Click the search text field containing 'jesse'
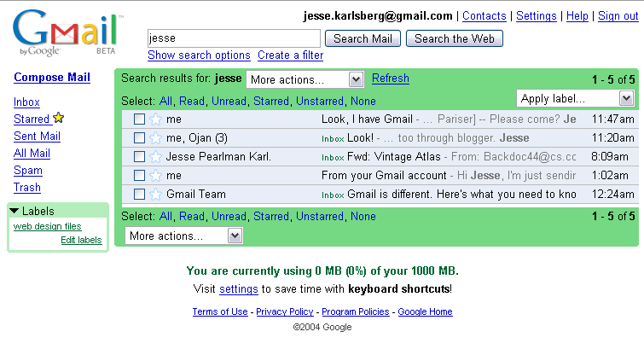The height and width of the screenshot is (355, 644). [x=233, y=38]
